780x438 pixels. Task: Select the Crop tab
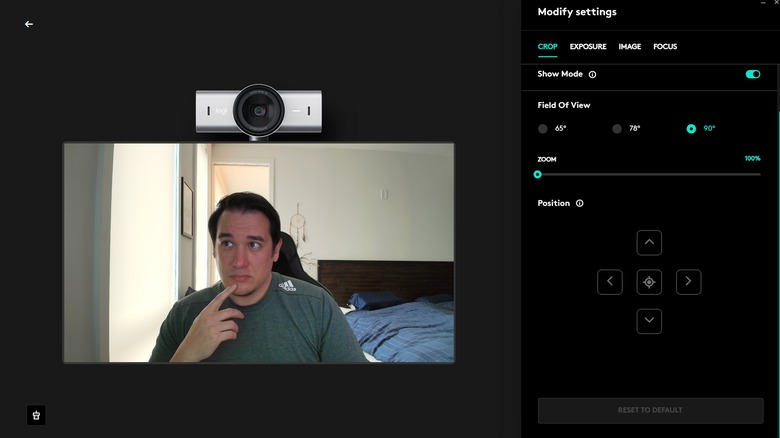[548, 47]
